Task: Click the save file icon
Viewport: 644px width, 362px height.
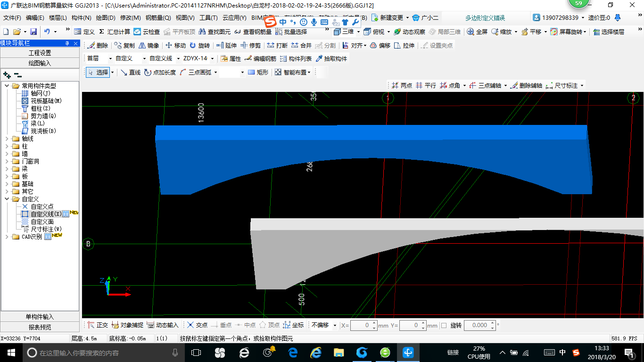Action: pyautogui.click(x=33, y=32)
